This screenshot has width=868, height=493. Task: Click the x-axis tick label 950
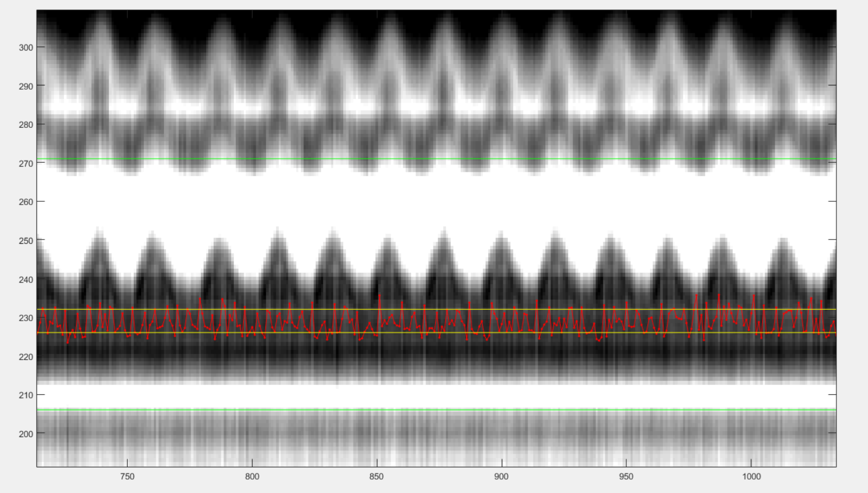626,476
